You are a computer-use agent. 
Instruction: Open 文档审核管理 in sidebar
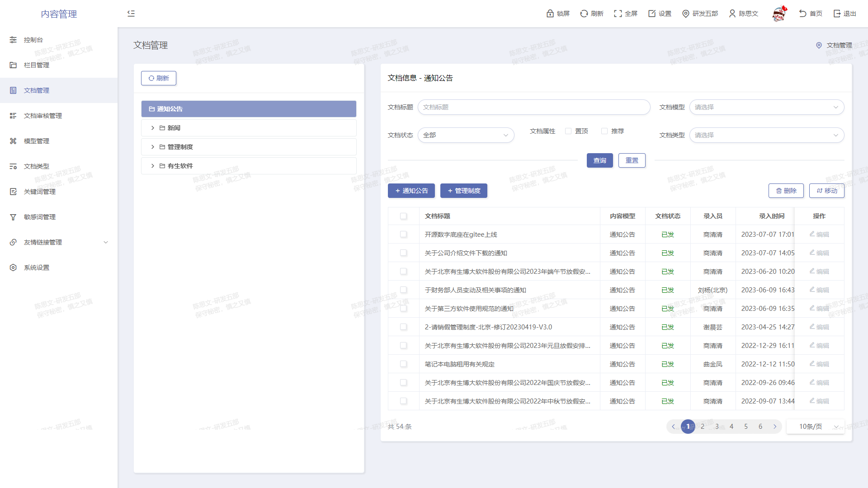pos(43,116)
